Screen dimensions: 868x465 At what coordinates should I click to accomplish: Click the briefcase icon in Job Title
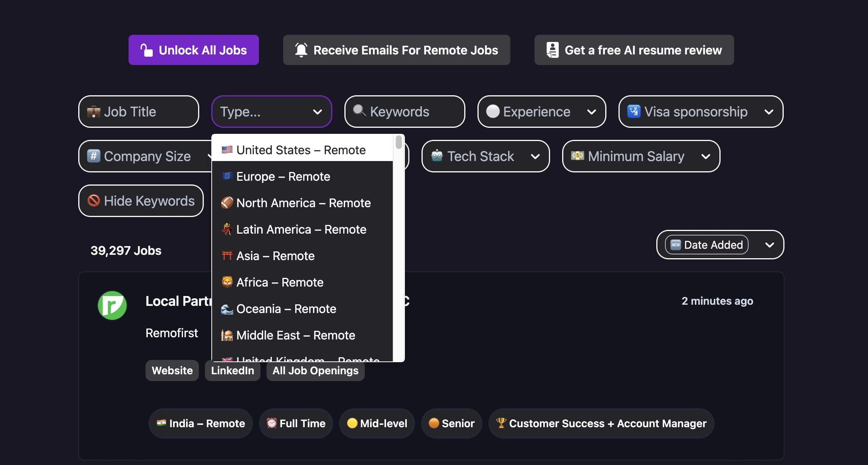point(94,112)
